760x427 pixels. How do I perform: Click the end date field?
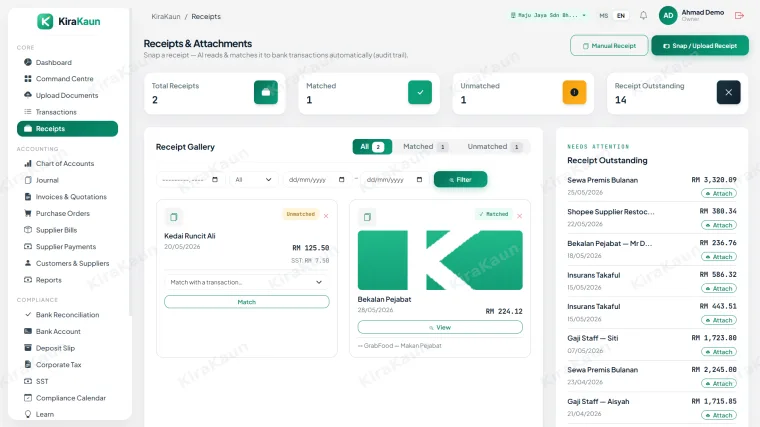395,179
